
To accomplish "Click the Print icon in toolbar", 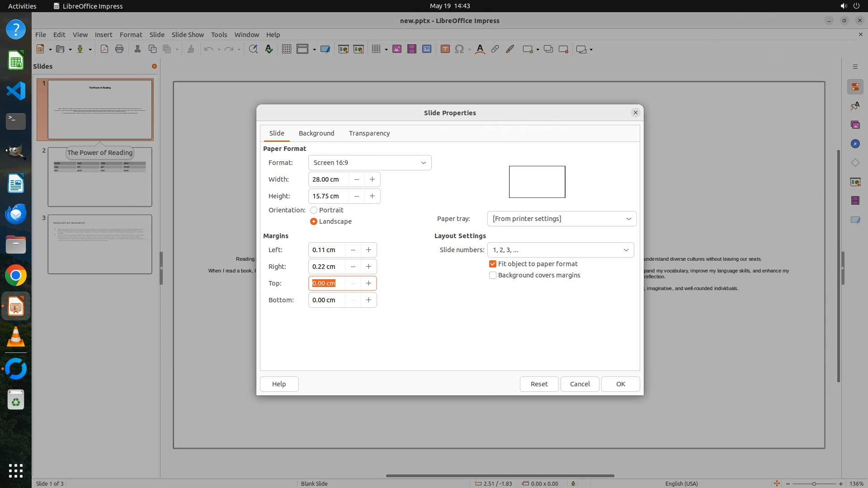I will tap(119, 49).
